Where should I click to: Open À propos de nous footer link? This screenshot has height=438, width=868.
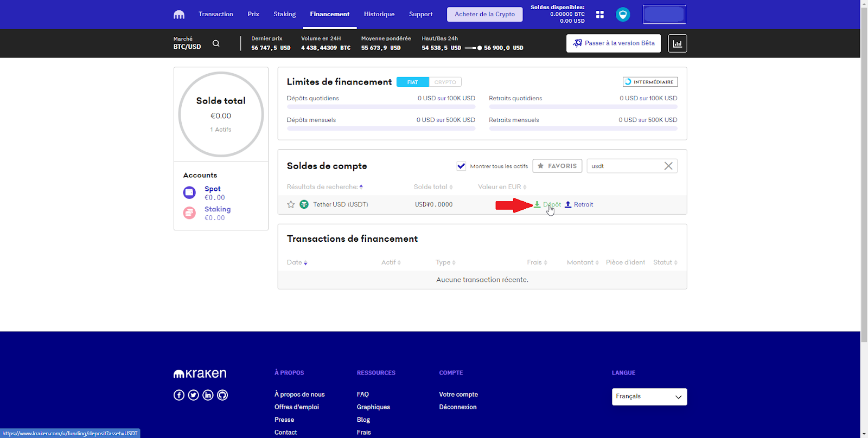[x=299, y=395]
